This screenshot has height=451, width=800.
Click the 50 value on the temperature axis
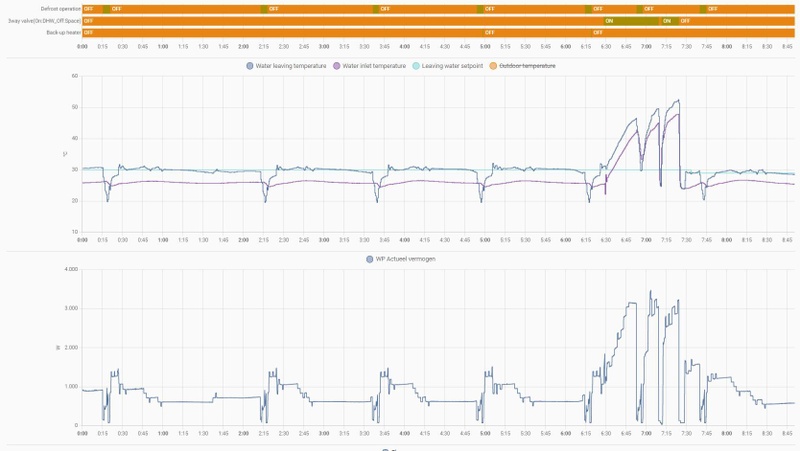click(74, 107)
